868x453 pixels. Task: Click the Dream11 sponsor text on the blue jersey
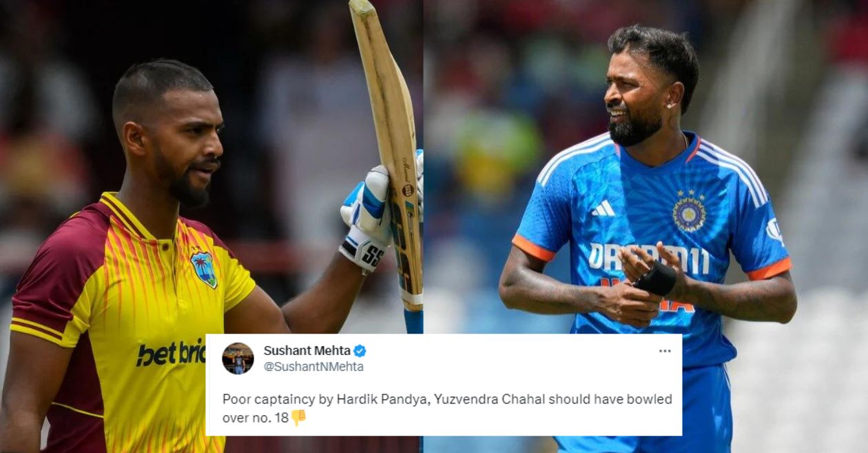[649, 258]
